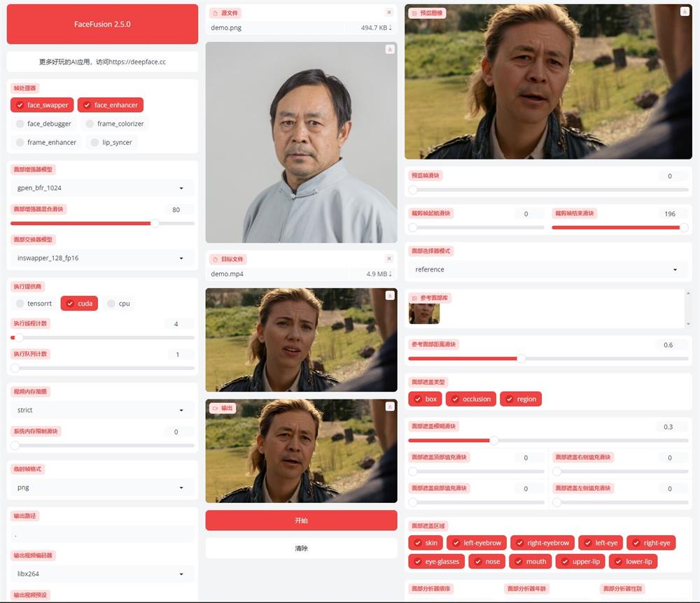700x603 pixels.
Task: Open the png temp frame format dropdown
Action: 102,488
